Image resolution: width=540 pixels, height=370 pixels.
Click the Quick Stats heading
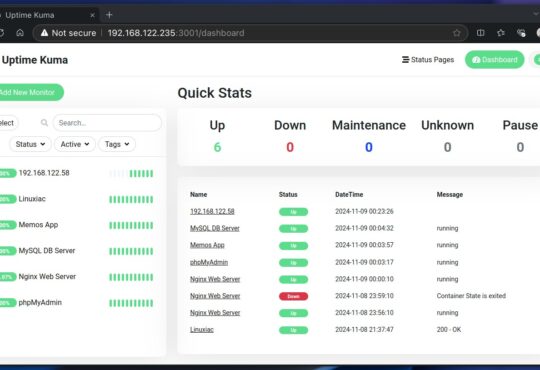[215, 93]
